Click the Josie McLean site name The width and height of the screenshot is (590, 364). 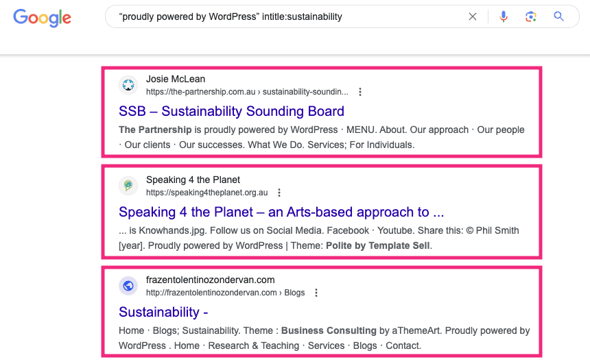pos(176,79)
